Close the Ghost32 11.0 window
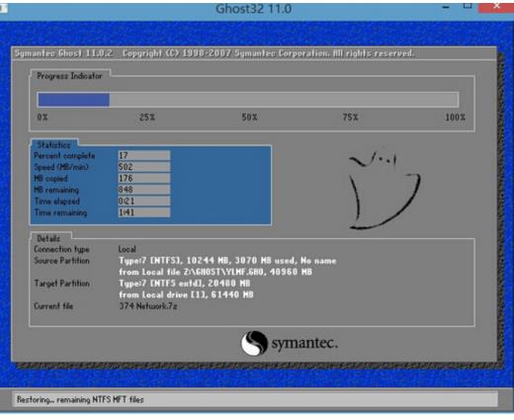Viewport: 514px width, 420px height. (x=496, y=7)
